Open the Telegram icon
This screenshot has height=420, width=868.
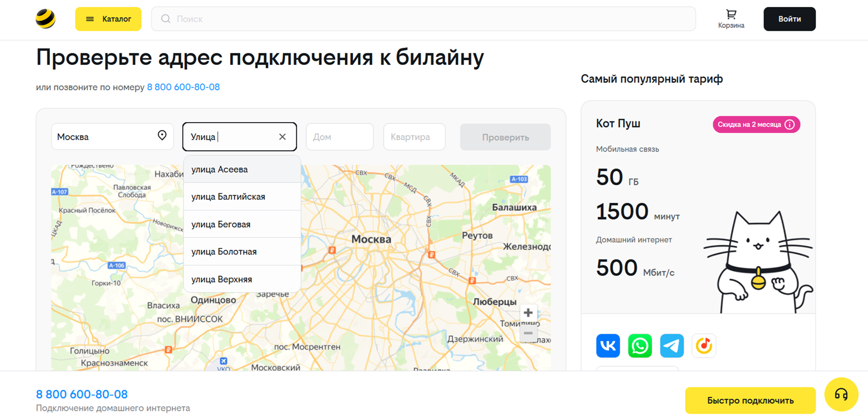coord(672,346)
